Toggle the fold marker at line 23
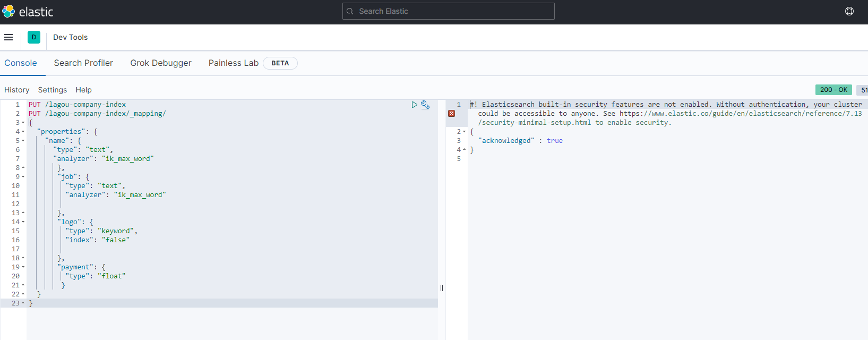This screenshot has height=340, width=868. (23, 303)
